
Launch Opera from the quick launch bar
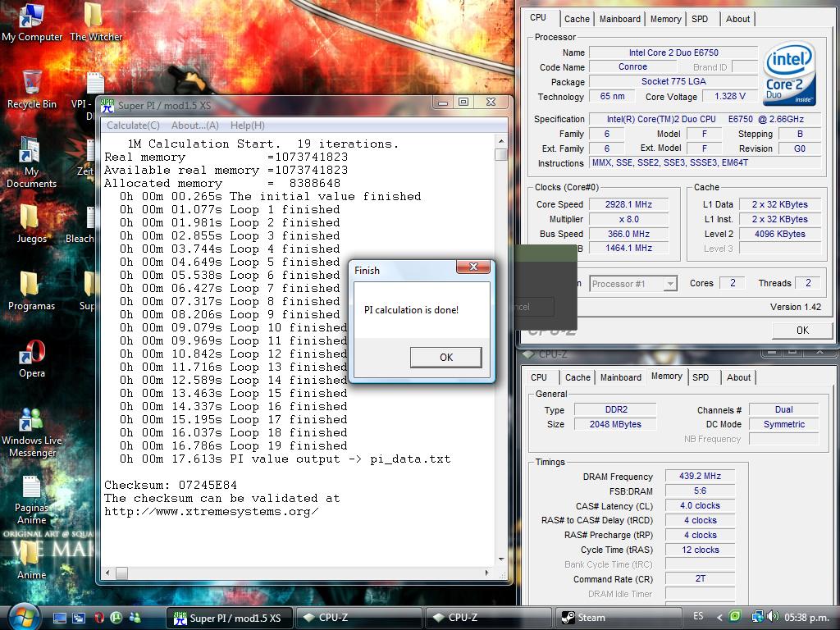(98, 618)
